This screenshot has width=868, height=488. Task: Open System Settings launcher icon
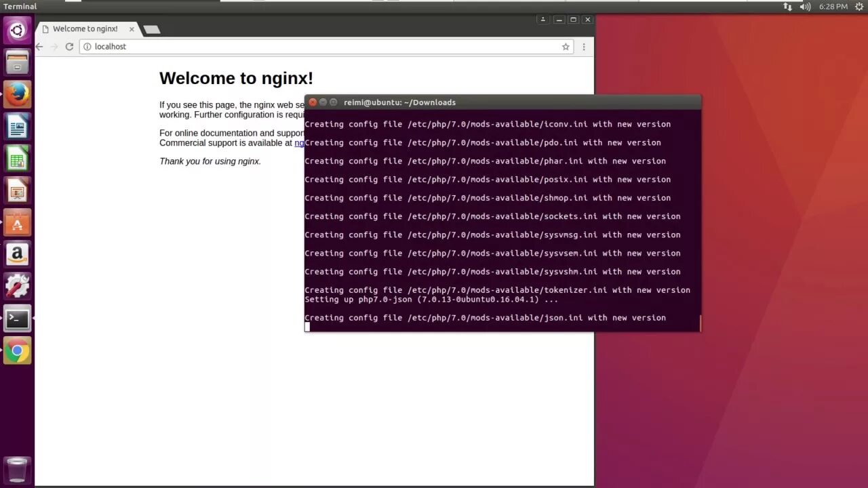point(17,287)
